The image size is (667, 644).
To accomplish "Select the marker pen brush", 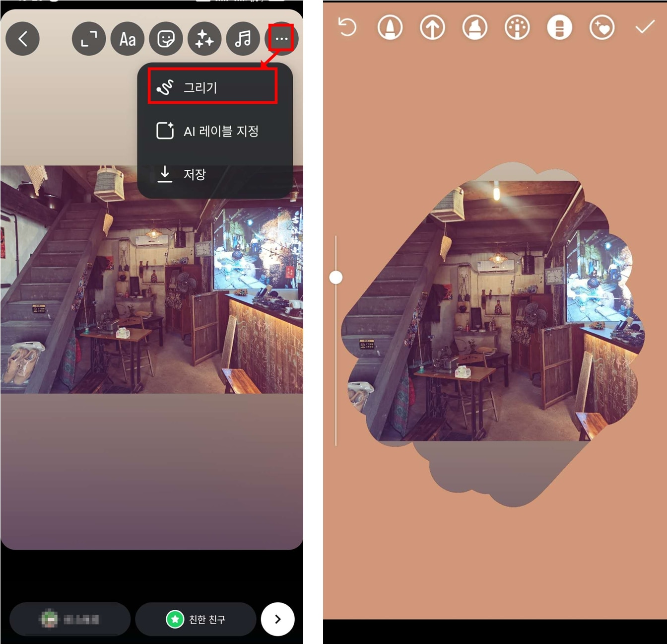I will tap(390, 27).
